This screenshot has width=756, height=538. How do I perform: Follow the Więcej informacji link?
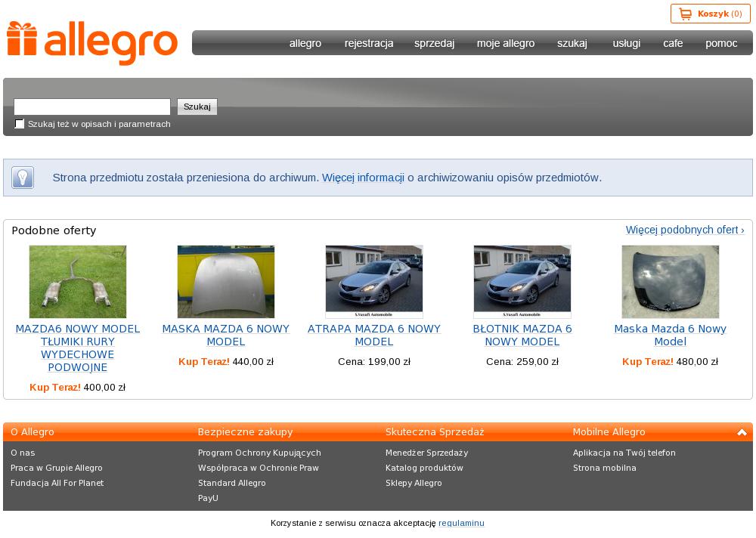pyautogui.click(x=363, y=178)
